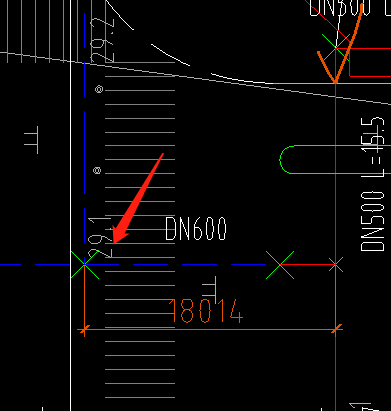The width and height of the screenshot is (391, 411).
Task: Select the orange dimension line under 18014
Action: point(210,330)
